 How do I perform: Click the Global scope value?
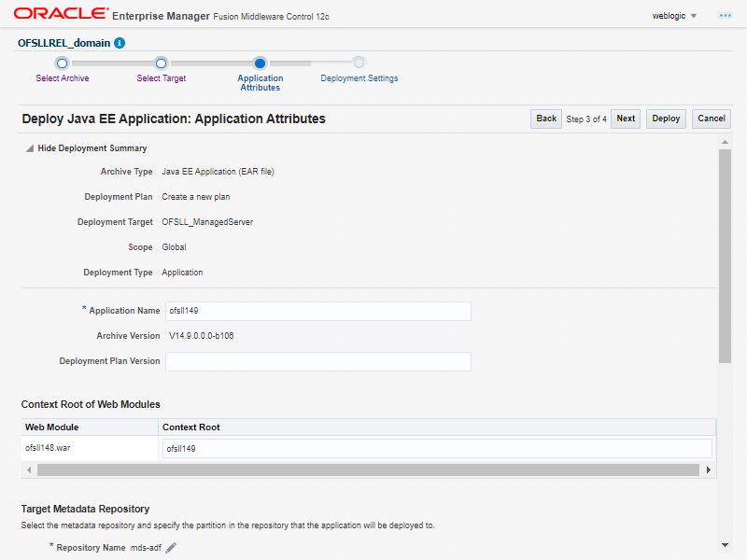click(x=174, y=247)
